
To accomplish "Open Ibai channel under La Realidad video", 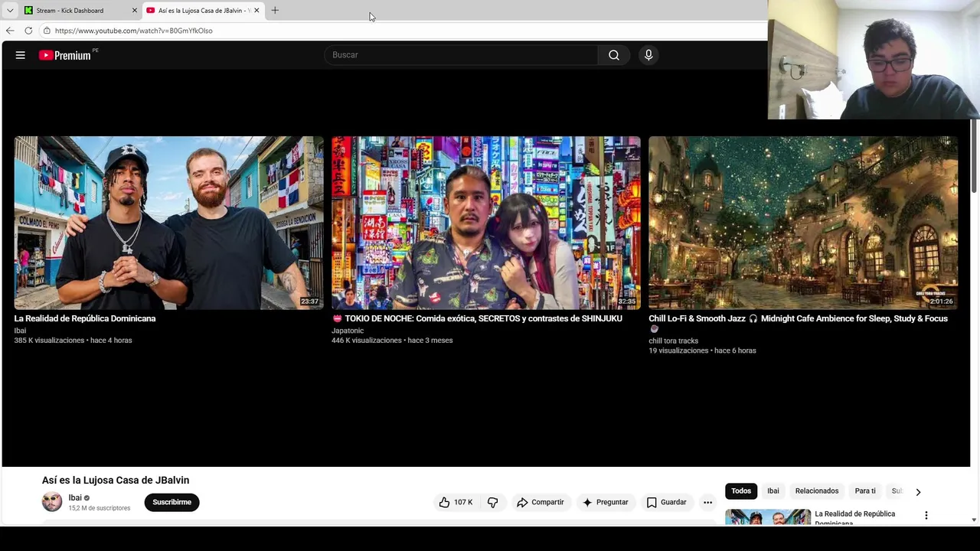I will pyautogui.click(x=20, y=331).
